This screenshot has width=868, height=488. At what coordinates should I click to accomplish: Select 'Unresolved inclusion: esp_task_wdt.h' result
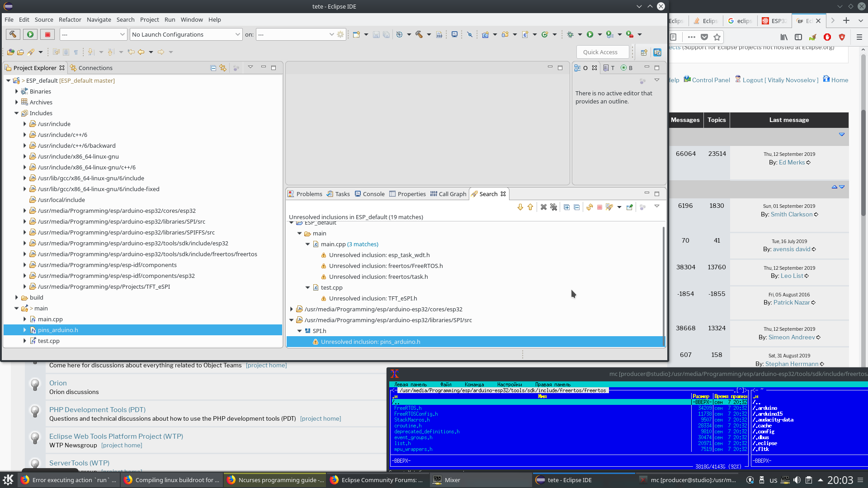[379, 255]
